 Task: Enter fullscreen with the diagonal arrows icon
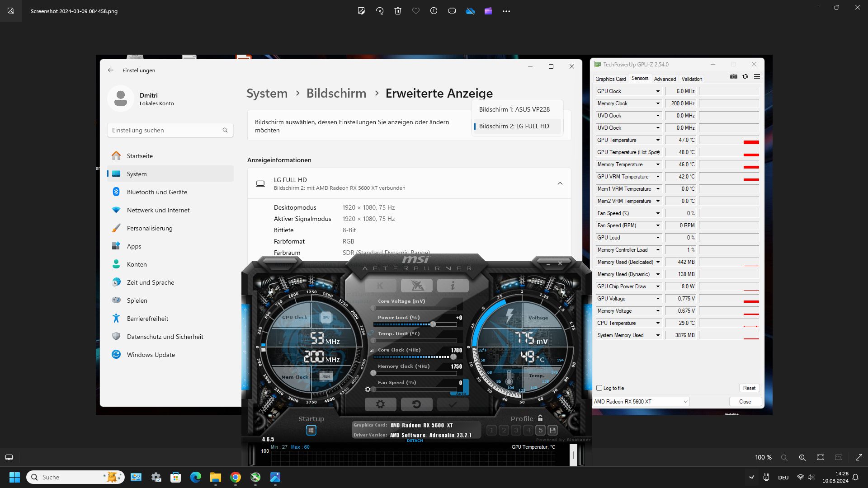pyautogui.click(x=859, y=457)
